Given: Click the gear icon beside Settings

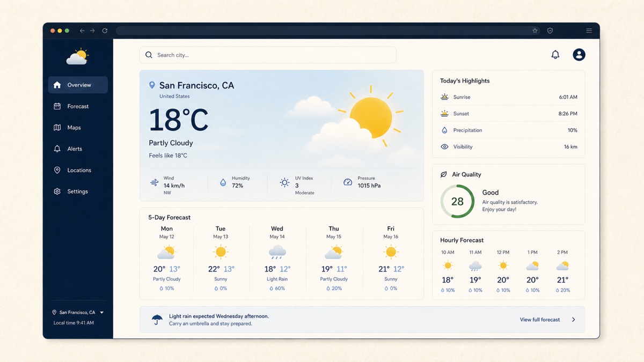Looking at the screenshot, I should [x=57, y=191].
